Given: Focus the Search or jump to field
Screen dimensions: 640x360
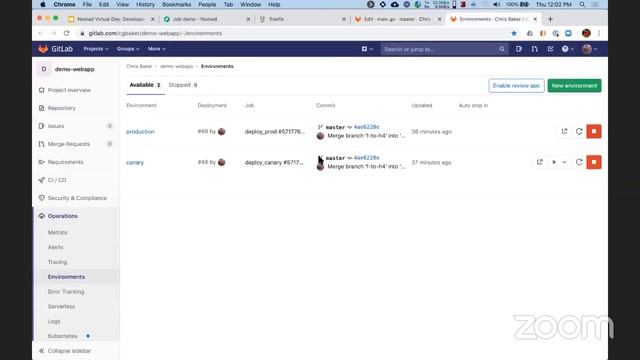Looking at the screenshot, I should tap(444, 49).
